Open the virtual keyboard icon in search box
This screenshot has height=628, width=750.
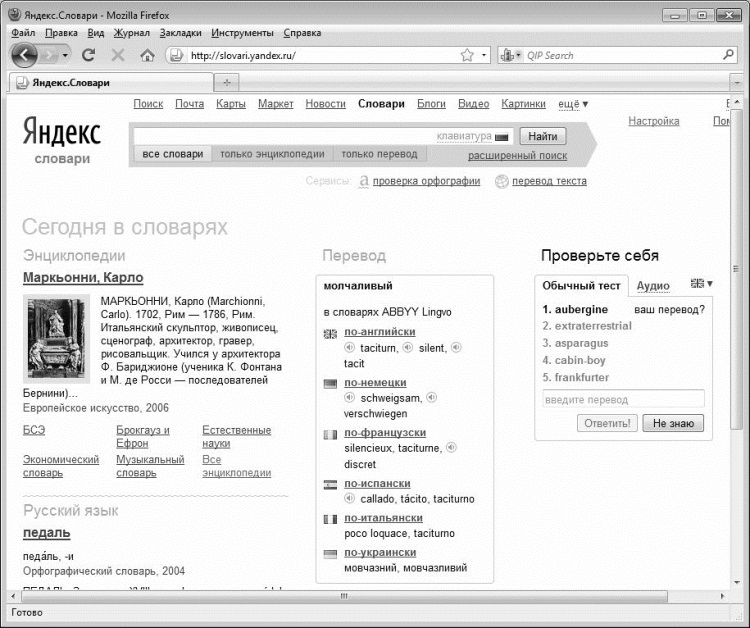pyautogui.click(x=501, y=137)
